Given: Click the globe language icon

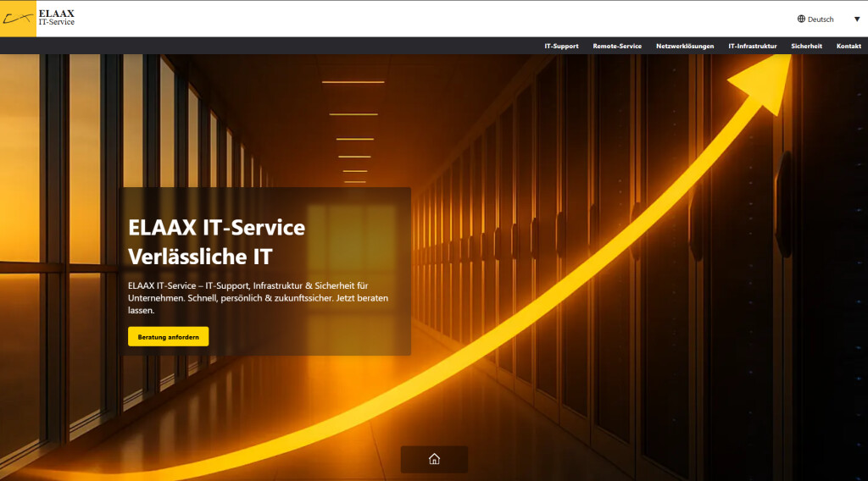Looking at the screenshot, I should [x=801, y=19].
